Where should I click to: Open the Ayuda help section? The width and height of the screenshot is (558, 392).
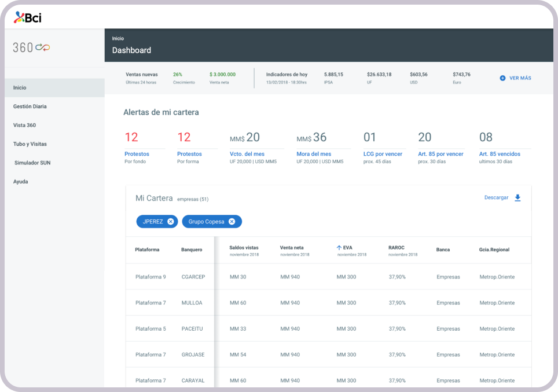21,182
